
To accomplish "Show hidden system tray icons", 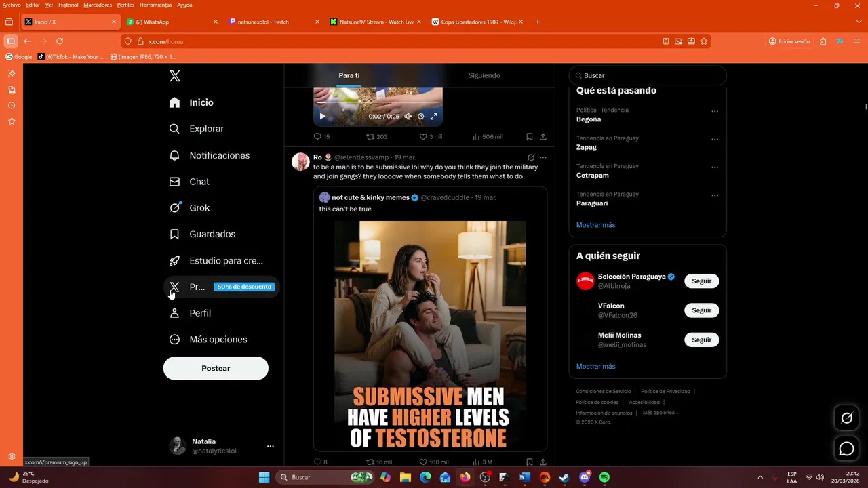I will click(759, 477).
